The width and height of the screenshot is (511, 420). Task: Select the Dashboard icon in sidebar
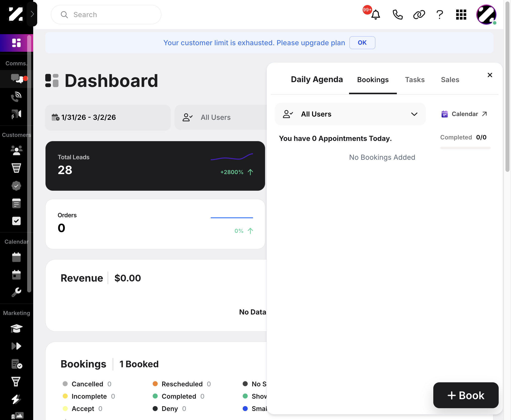16,43
